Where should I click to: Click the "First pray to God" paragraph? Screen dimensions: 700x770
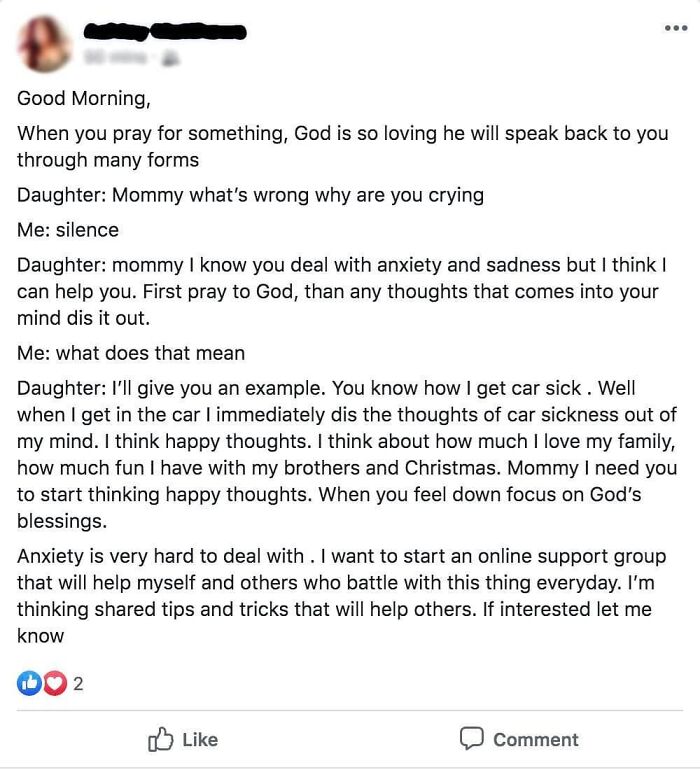(338, 291)
